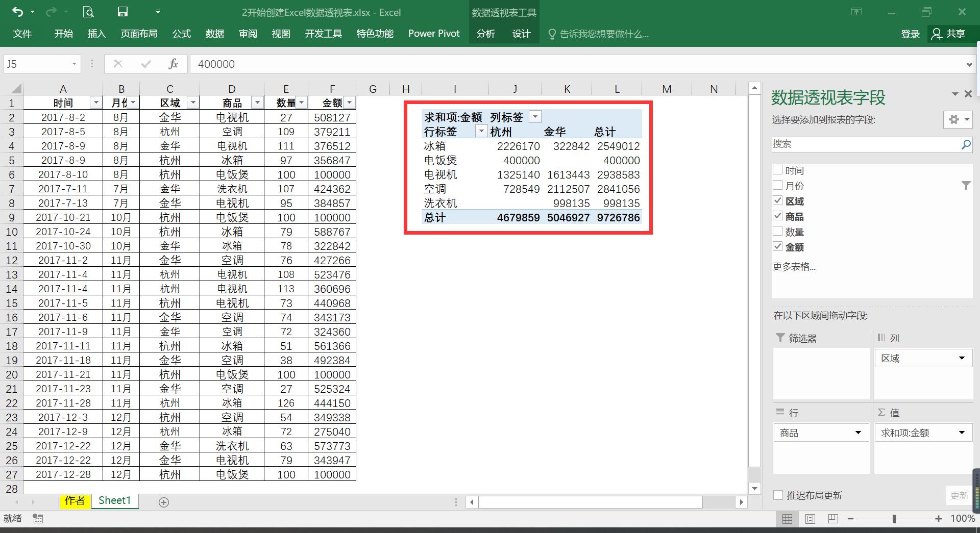This screenshot has width=980, height=533.
Task: Click the 更多表格 link
Action: pos(794,267)
